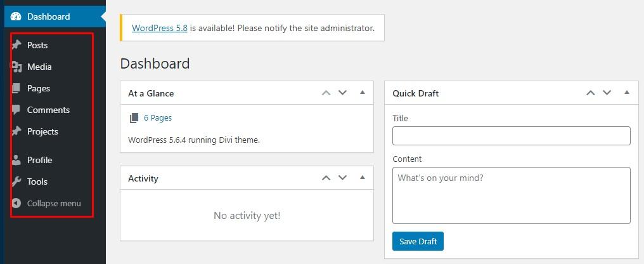
Task: Open the 6 Pages link
Action: [158, 118]
